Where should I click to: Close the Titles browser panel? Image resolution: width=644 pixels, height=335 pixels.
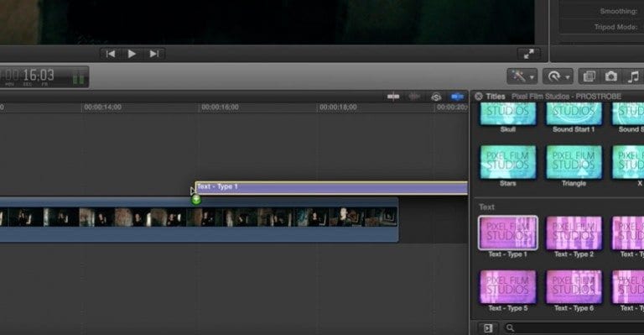point(479,97)
